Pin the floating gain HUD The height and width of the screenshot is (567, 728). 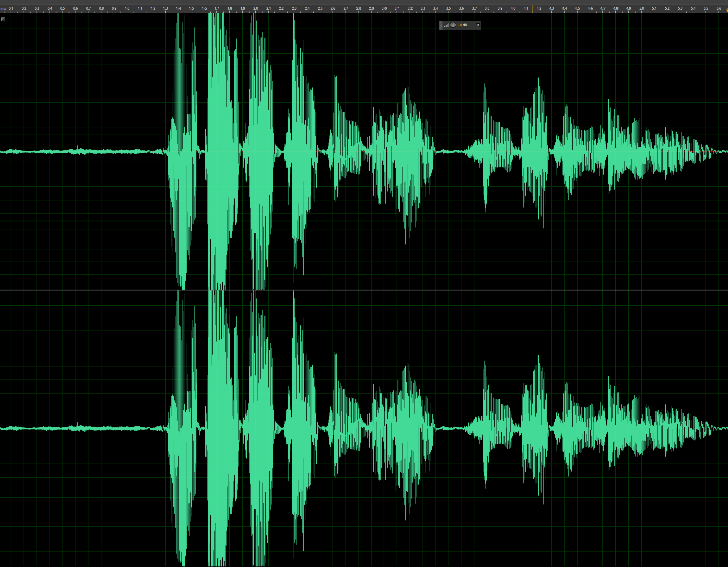(478, 25)
